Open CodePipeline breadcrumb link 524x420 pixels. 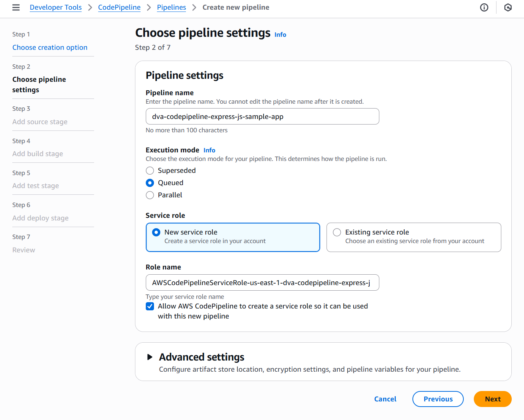pos(119,7)
